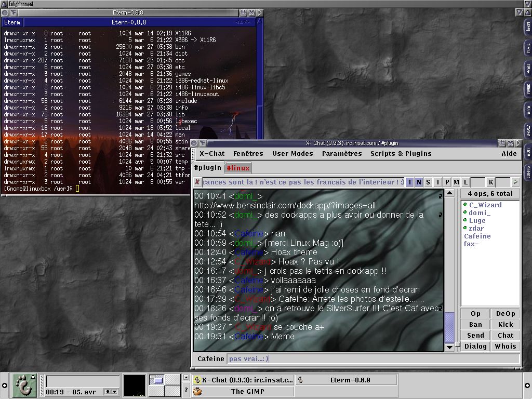The width and height of the screenshot is (532, 399).
Task: Open the Fenêtres menu
Action: (x=248, y=154)
